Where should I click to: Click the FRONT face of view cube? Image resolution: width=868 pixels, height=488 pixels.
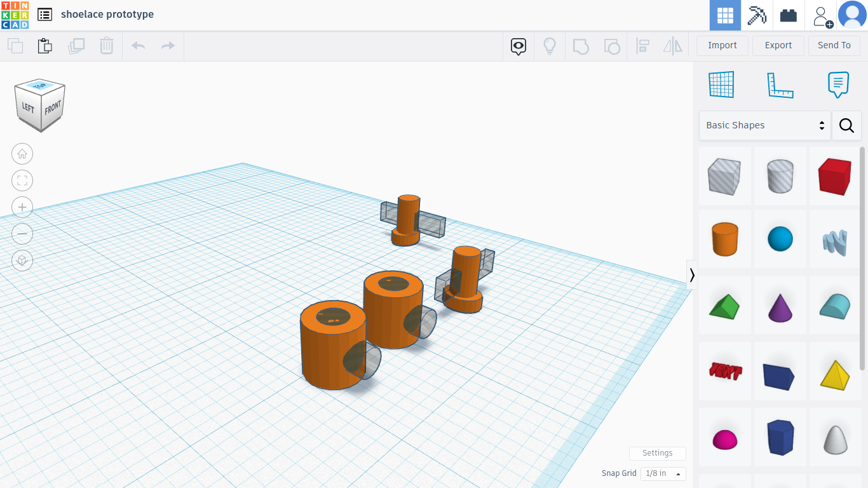[x=53, y=107]
